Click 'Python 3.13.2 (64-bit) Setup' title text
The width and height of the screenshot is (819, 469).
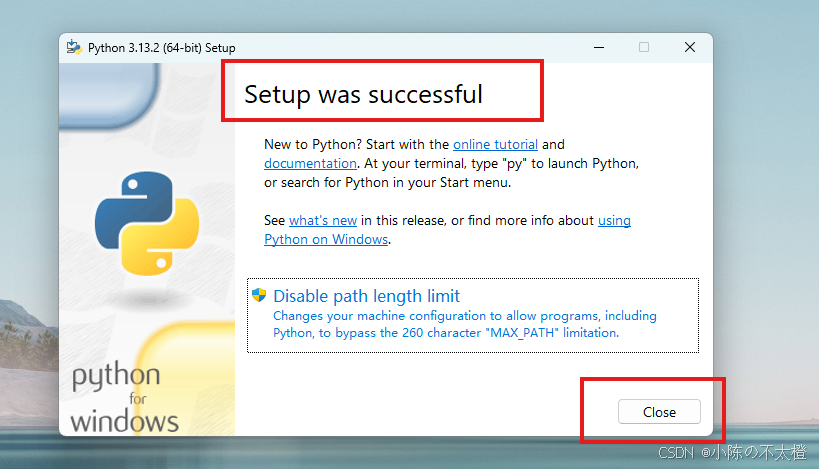pos(161,48)
